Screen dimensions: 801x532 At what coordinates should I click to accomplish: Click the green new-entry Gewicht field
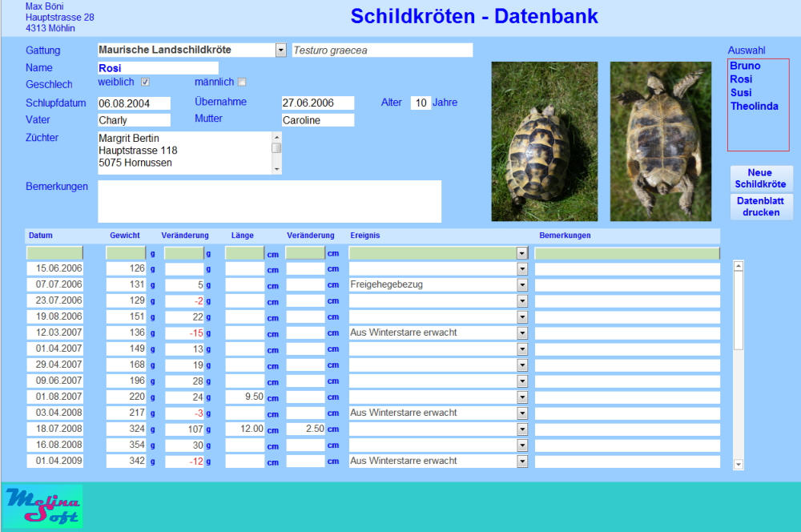126,253
